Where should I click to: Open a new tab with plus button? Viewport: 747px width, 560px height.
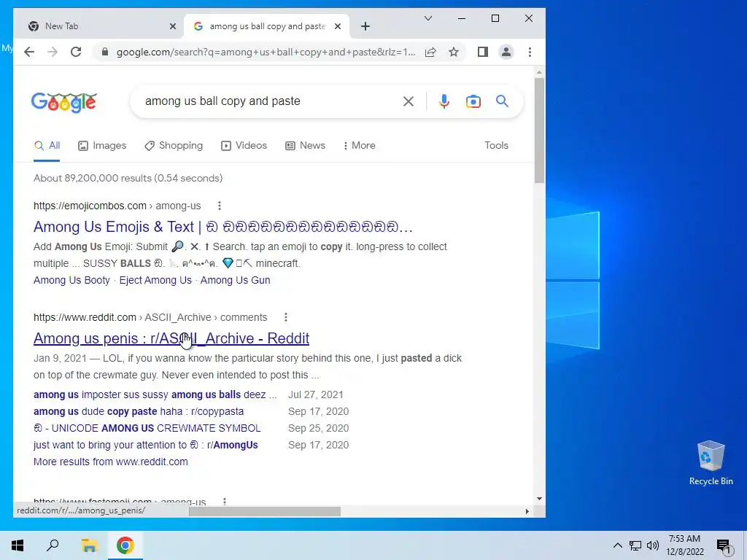pyautogui.click(x=365, y=26)
